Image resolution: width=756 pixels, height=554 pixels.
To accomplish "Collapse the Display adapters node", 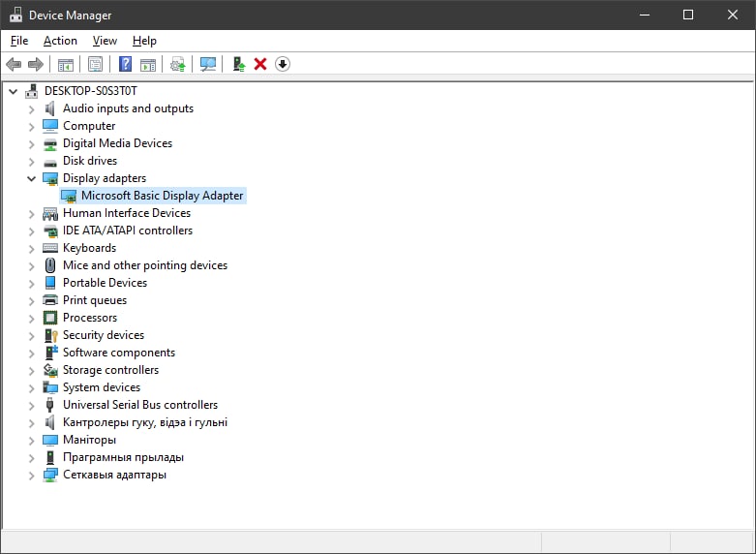I will point(31,178).
